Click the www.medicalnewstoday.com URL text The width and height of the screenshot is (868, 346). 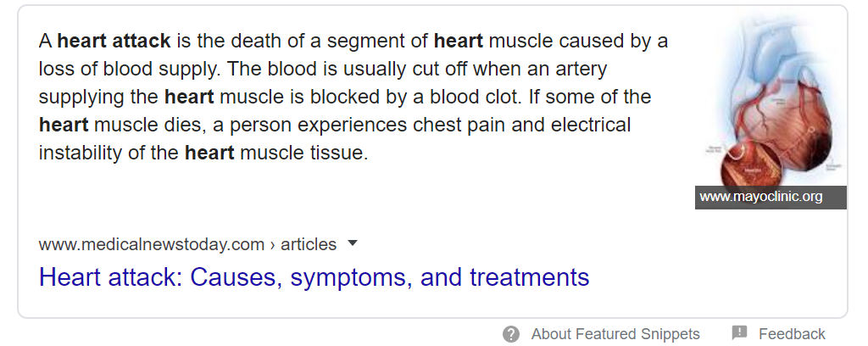[x=152, y=245]
